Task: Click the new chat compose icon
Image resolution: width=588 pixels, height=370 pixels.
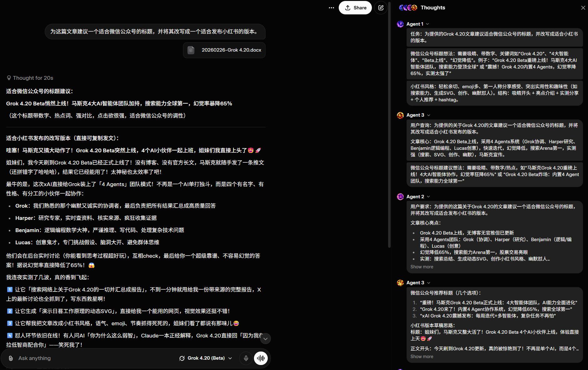Action: pyautogui.click(x=381, y=8)
